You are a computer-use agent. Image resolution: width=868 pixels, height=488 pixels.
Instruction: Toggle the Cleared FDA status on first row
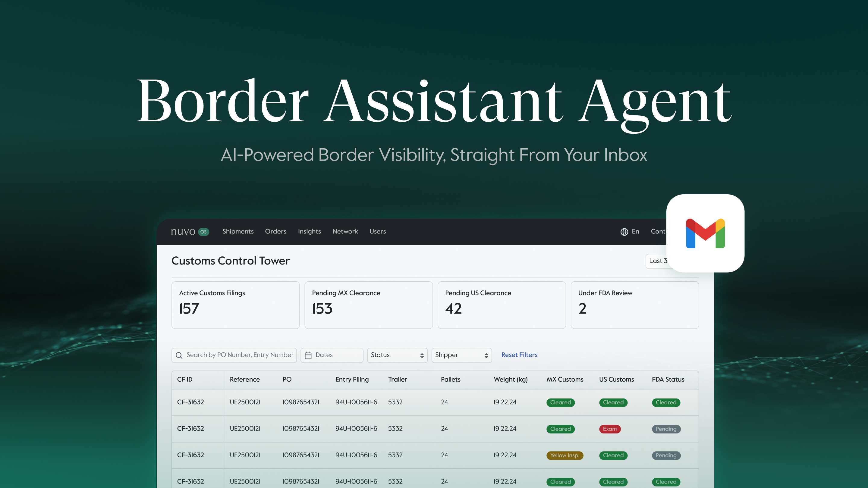666,402
